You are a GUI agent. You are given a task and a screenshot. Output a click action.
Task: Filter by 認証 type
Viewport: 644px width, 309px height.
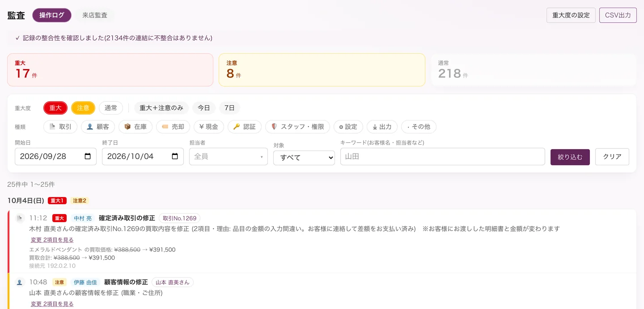coord(245,127)
